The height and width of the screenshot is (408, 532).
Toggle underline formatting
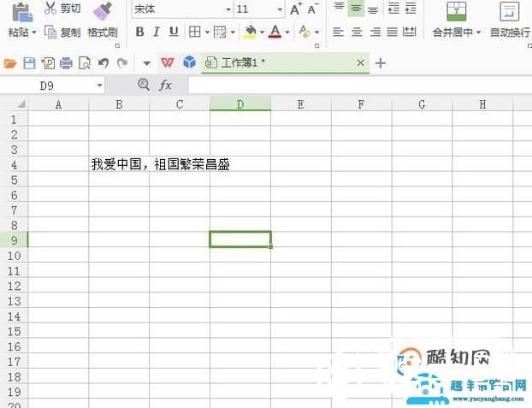(174, 32)
